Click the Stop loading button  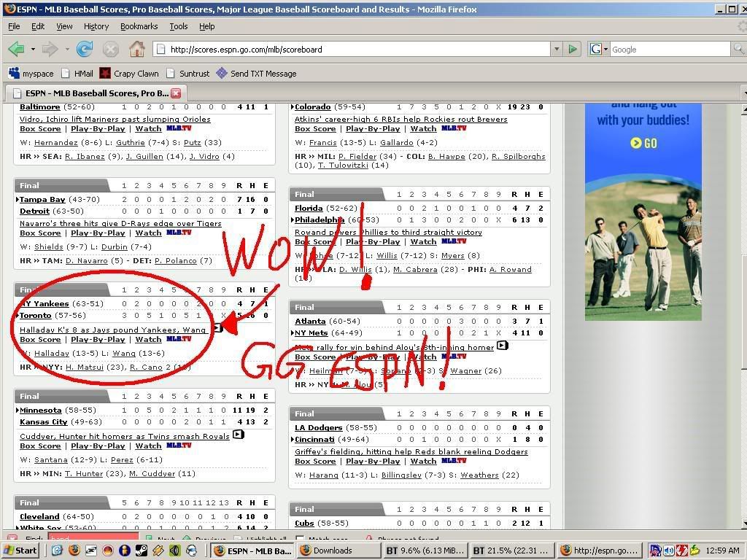(x=111, y=49)
